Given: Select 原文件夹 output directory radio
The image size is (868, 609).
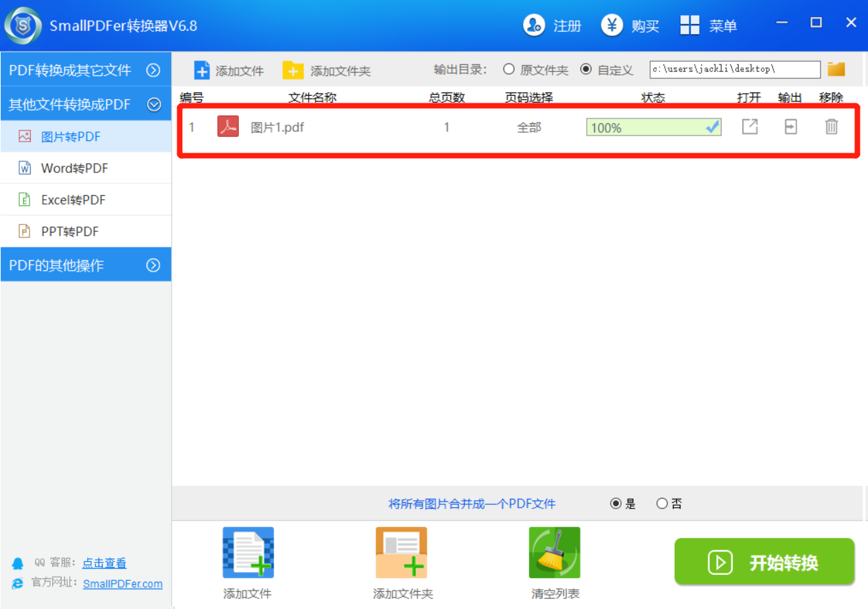Looking at the screenshot, I should 509,69.
